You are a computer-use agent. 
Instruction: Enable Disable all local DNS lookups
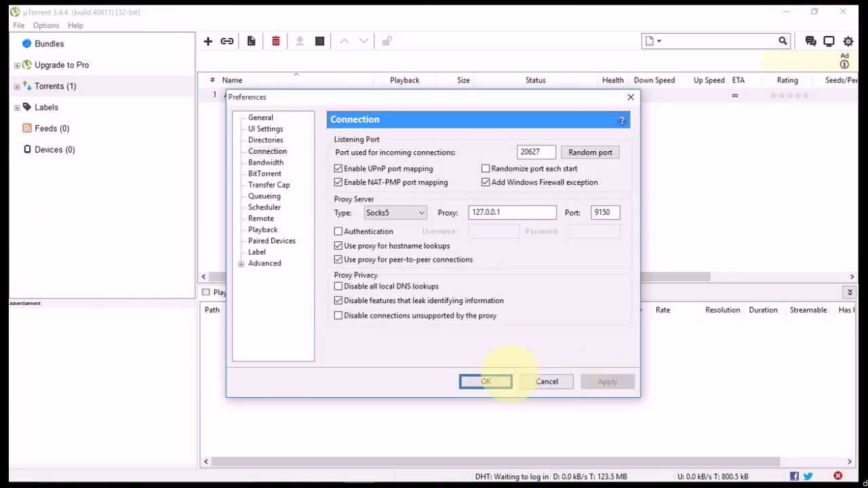pyautogui.click(x=338, y=286)
